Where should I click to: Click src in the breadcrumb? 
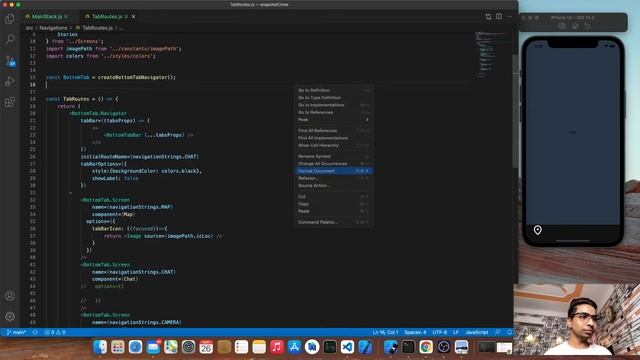[x=29, y=28]
